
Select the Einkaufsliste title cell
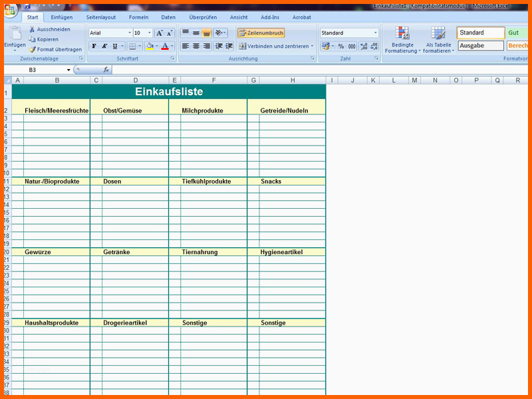pyautogui.click(x=169, y=92)
